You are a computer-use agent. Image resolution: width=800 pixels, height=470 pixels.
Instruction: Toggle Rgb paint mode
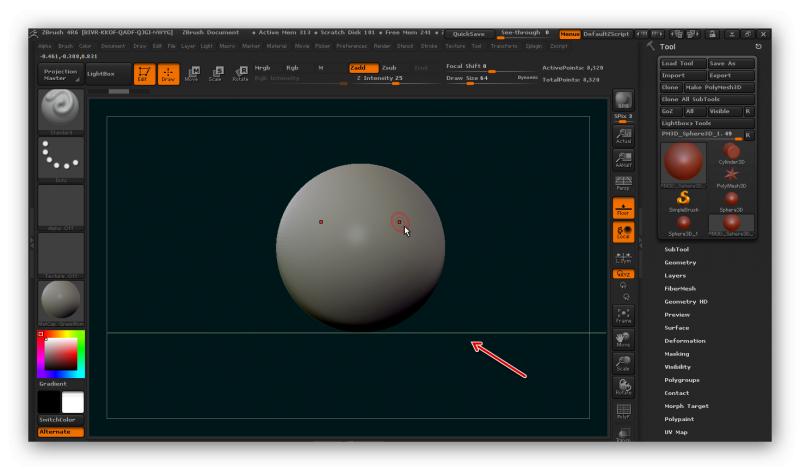point(292,68)
